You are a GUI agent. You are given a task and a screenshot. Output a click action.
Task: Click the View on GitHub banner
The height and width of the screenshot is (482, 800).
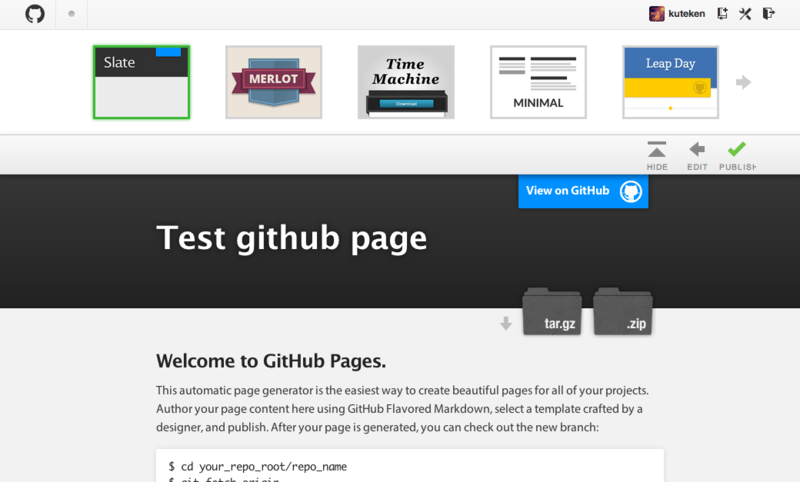(x=583, y=191)
